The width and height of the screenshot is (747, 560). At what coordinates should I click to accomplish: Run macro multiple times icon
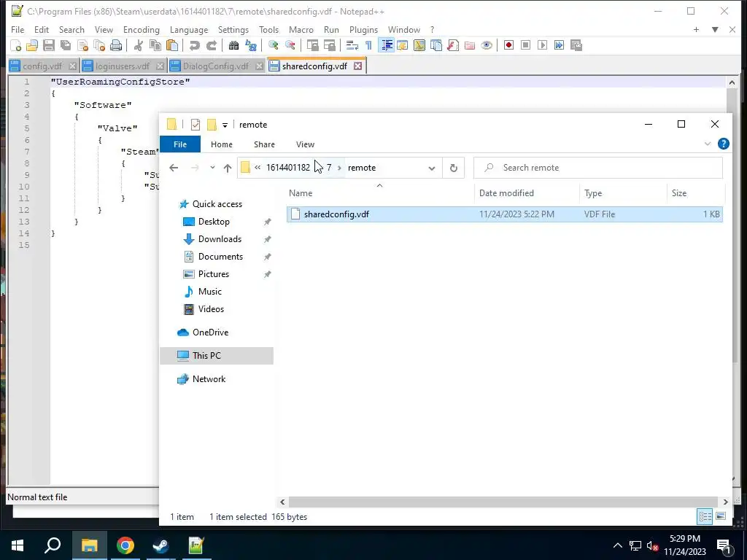560,45
